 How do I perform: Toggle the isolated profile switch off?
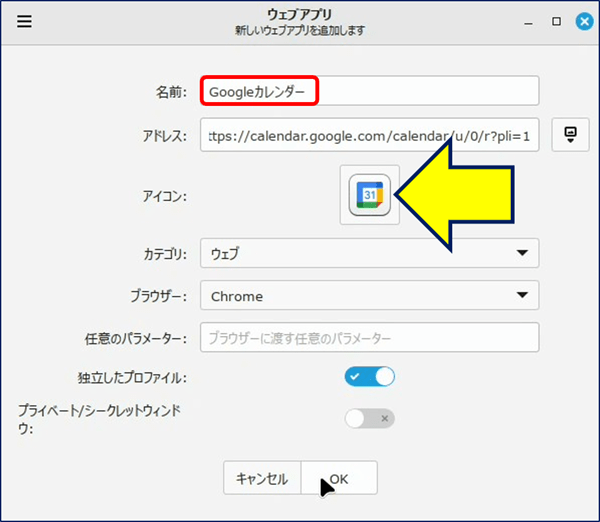[x=370, y=377]
